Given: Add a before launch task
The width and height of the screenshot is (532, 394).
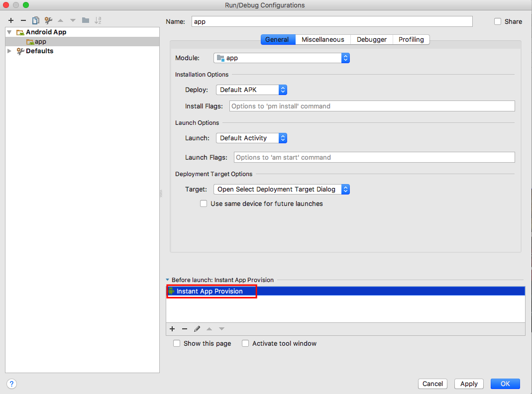Looking at the screenshot, I should 172,329.
